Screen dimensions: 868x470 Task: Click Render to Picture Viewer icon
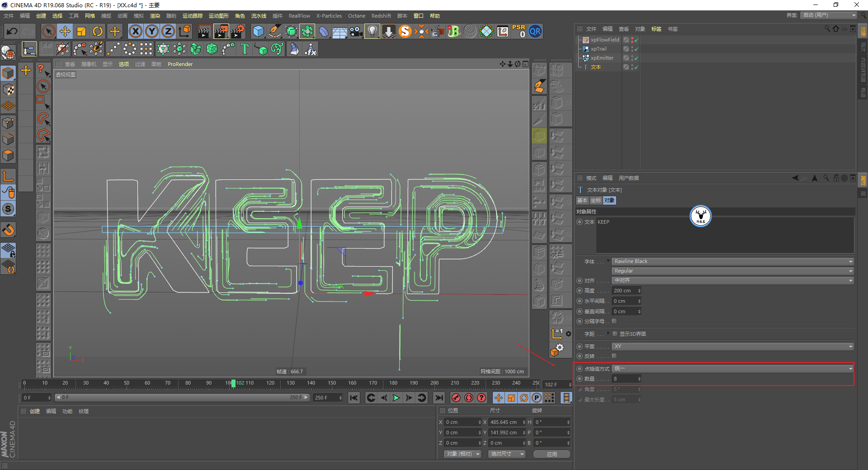coord(221,31)
